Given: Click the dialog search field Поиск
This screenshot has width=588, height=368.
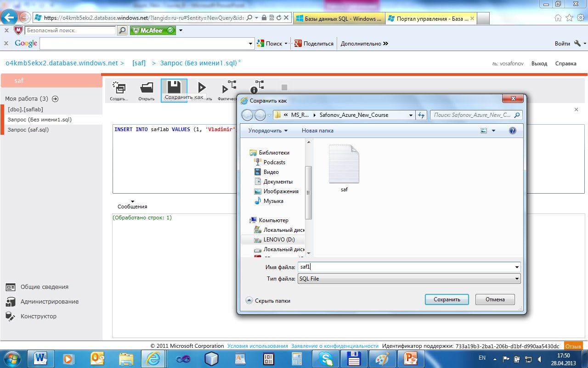Looking at the screenshot, I should point(476,115).
